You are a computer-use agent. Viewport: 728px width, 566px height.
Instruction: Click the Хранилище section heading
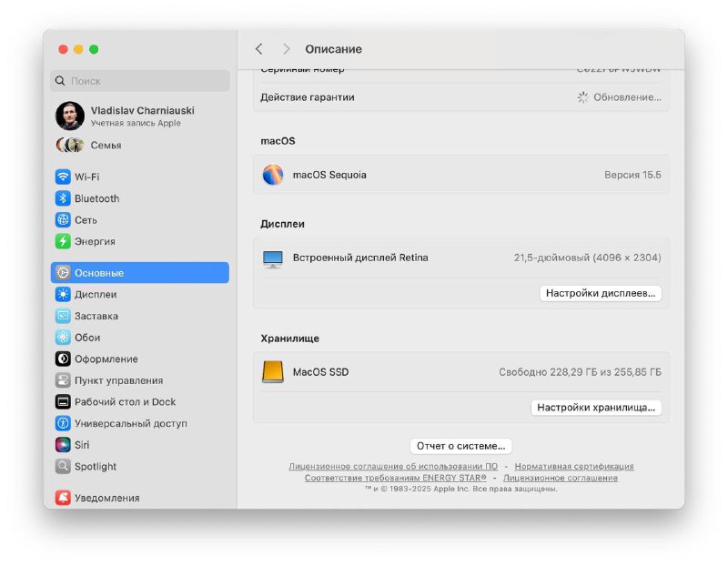[289, 338]
